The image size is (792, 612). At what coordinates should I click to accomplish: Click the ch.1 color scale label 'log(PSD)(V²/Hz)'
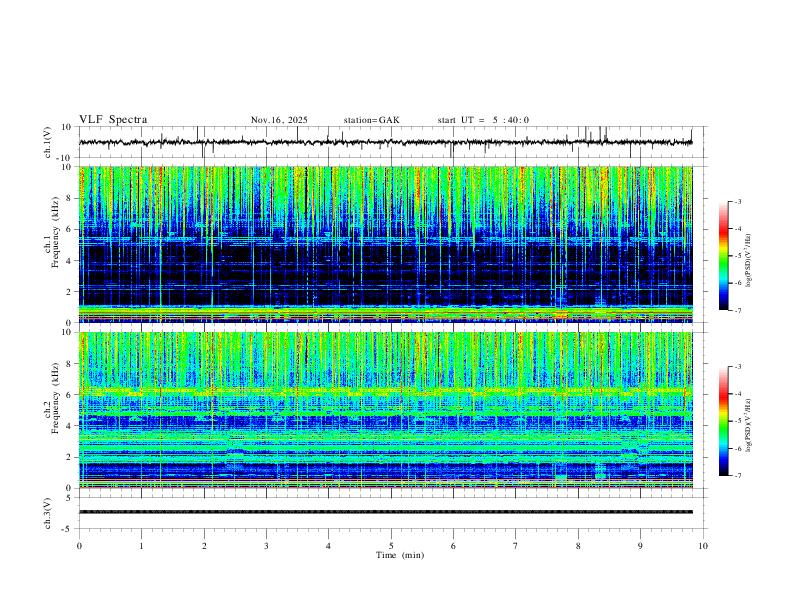click(748, 261)
